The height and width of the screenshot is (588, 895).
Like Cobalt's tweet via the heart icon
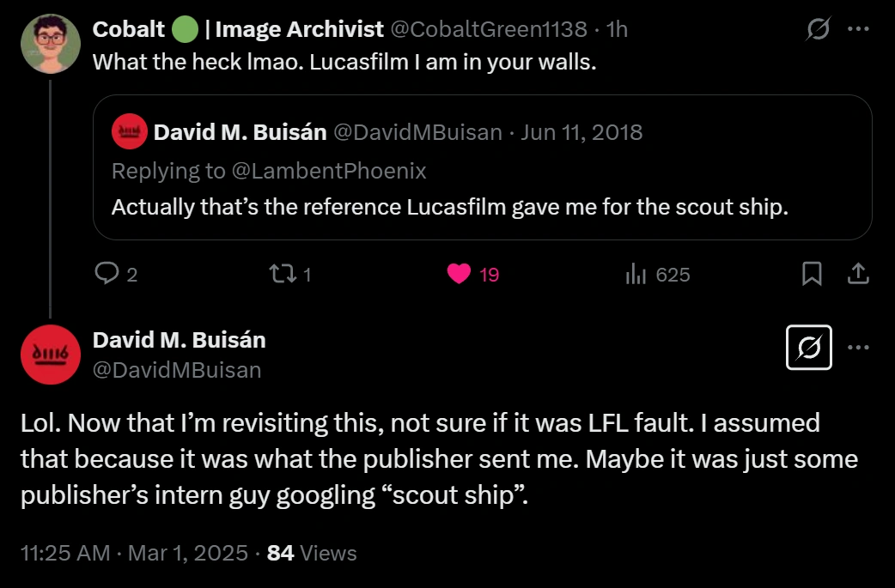(460, 274)
